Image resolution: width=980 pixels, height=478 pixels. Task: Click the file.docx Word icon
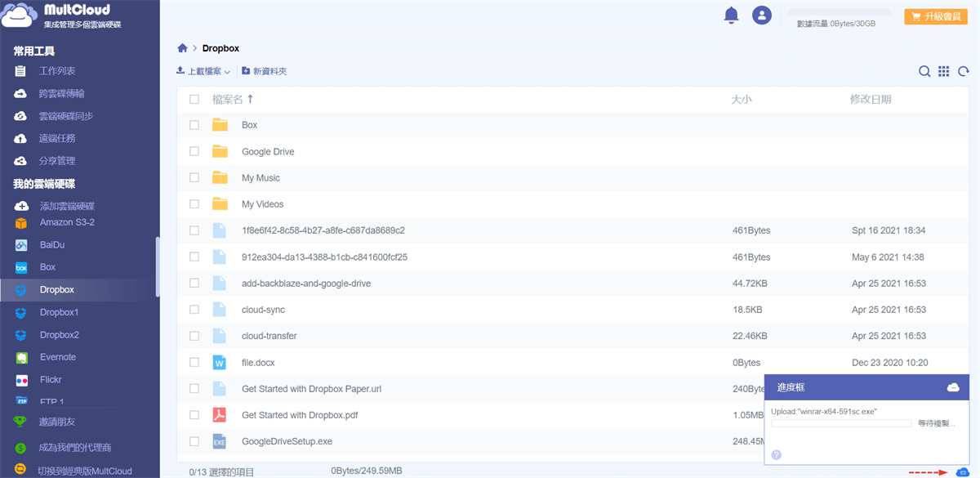(x=219, y=362)
